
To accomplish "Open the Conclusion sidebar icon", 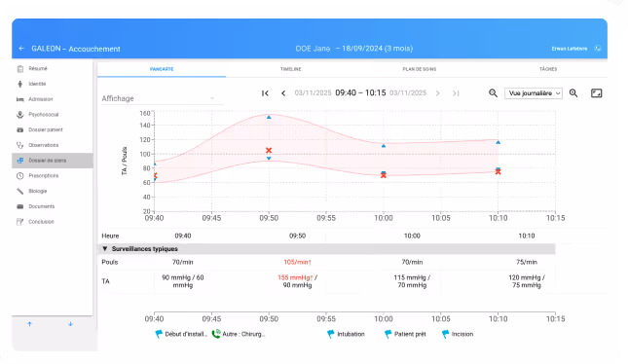I will (20, 222).
